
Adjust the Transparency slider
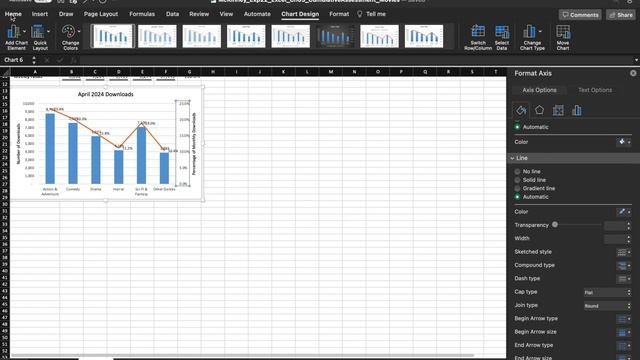(x=555, y=224)
